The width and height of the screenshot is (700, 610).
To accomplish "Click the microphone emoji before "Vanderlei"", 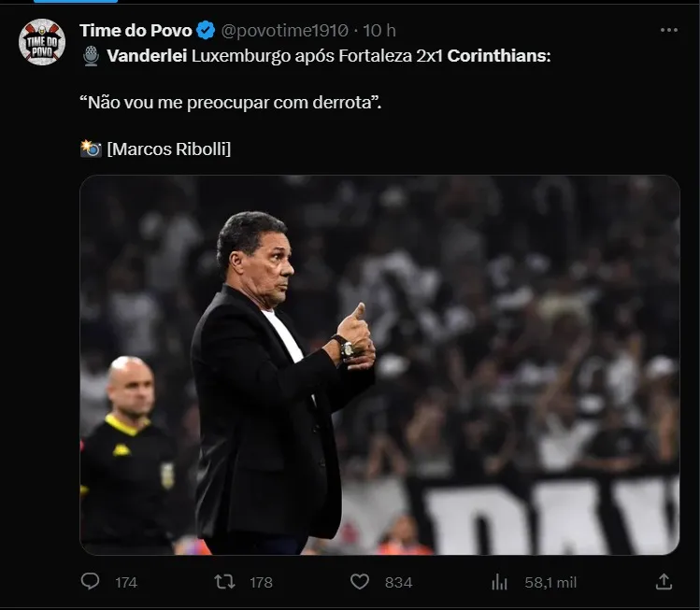I will pyautogui.click(x=91, y=56).
